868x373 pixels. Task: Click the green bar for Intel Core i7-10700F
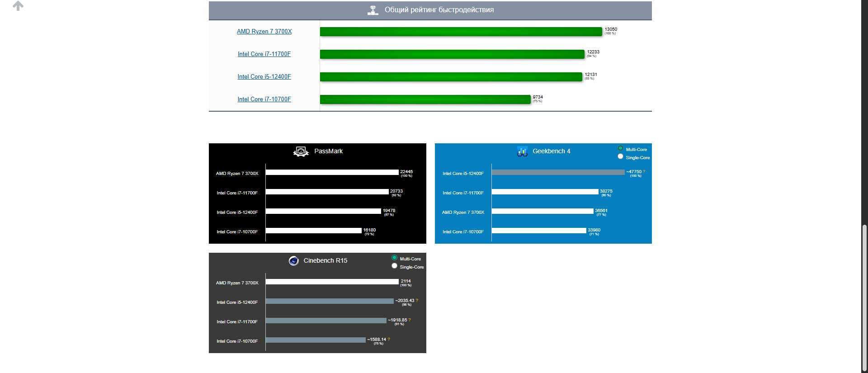pyautogui.click(x=425, y=99)
